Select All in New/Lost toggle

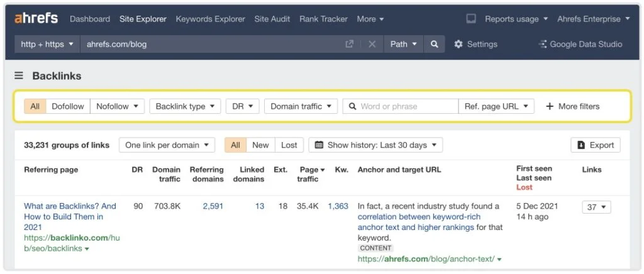click(235, 145)
